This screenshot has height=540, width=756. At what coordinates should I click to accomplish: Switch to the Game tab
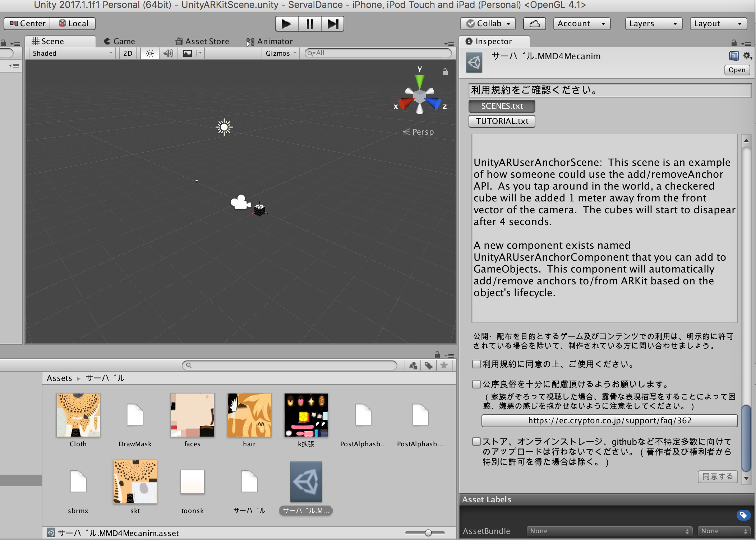point(120,41)
